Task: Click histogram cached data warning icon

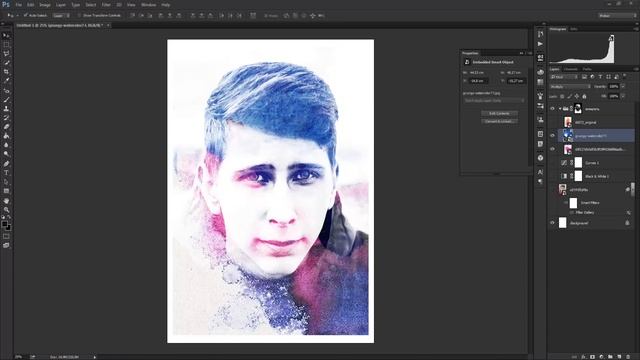Action: [611, 38]
